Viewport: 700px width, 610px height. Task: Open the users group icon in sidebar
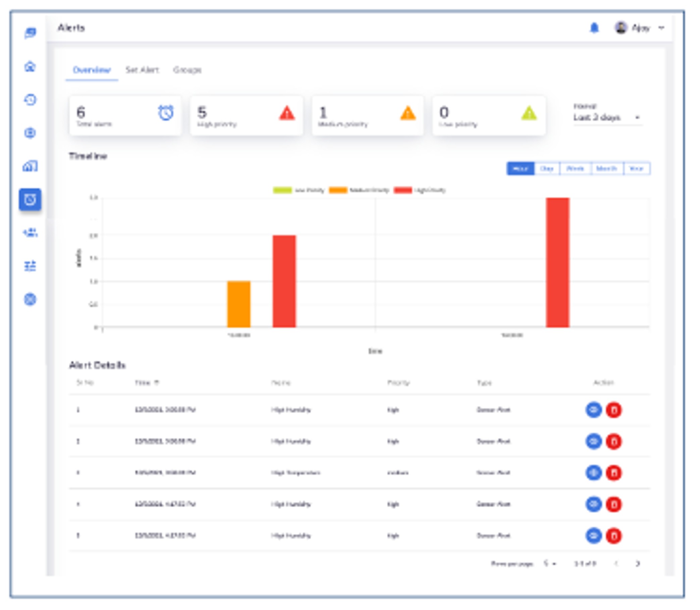pyautogui.click(x=30, y=233)
